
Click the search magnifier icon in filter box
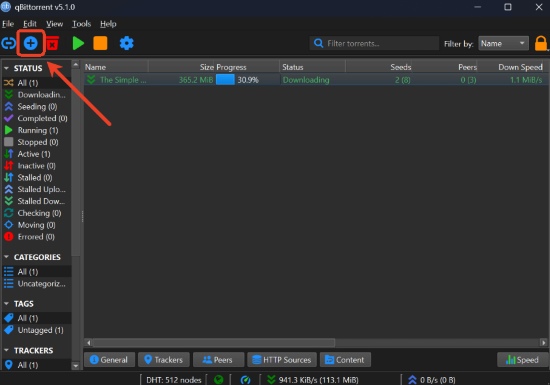click(x=318, y=43)
